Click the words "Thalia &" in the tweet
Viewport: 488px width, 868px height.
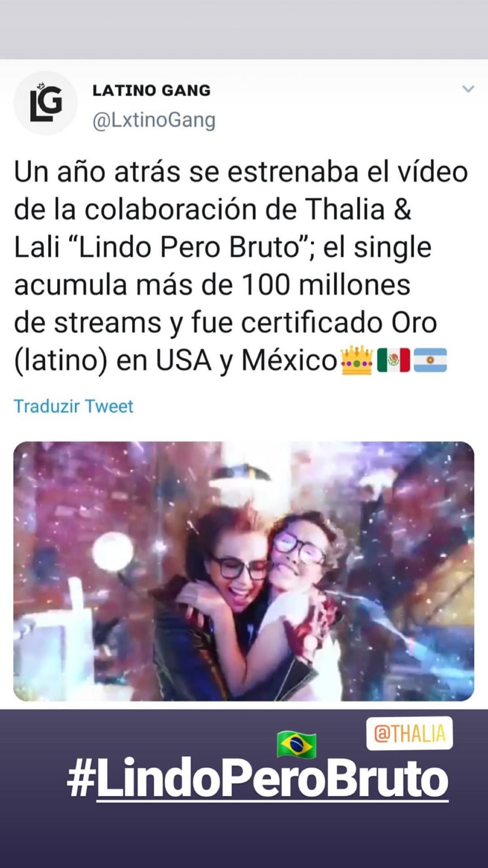[x=358, y=209]
